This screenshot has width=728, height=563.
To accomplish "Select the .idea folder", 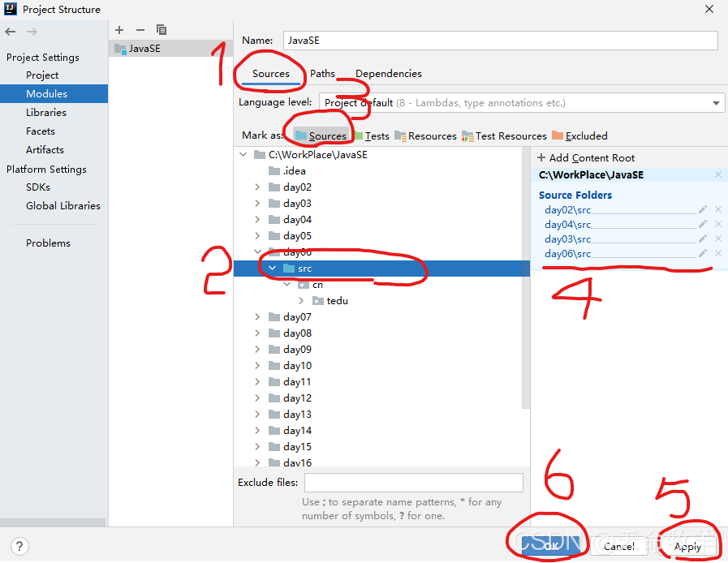I will coord(287,171).
